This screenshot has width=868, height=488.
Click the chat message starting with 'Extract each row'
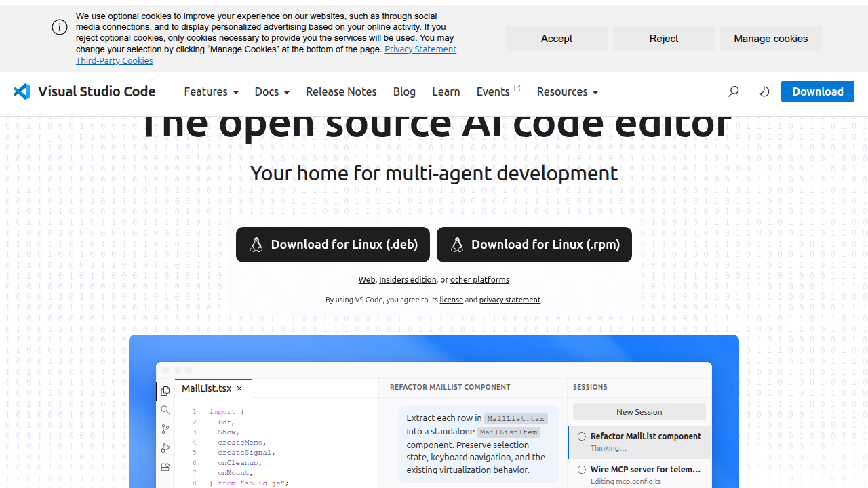click(x=478, y=444)
